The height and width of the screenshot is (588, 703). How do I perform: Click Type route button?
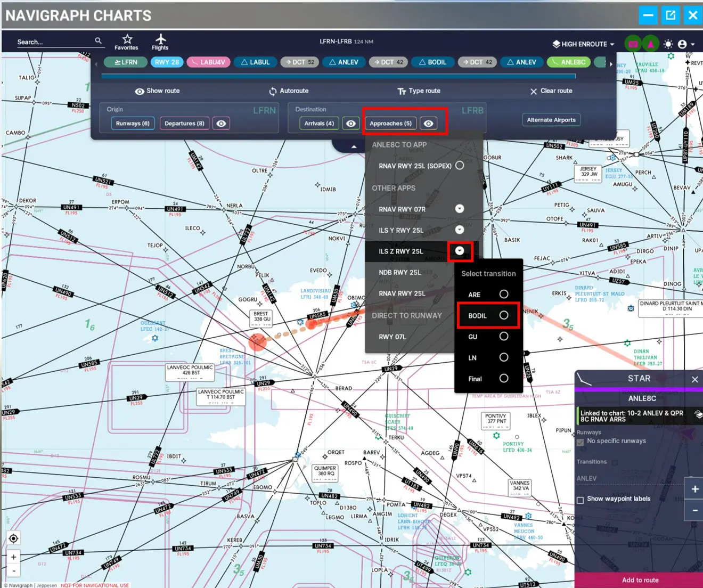tap(419, 91)
